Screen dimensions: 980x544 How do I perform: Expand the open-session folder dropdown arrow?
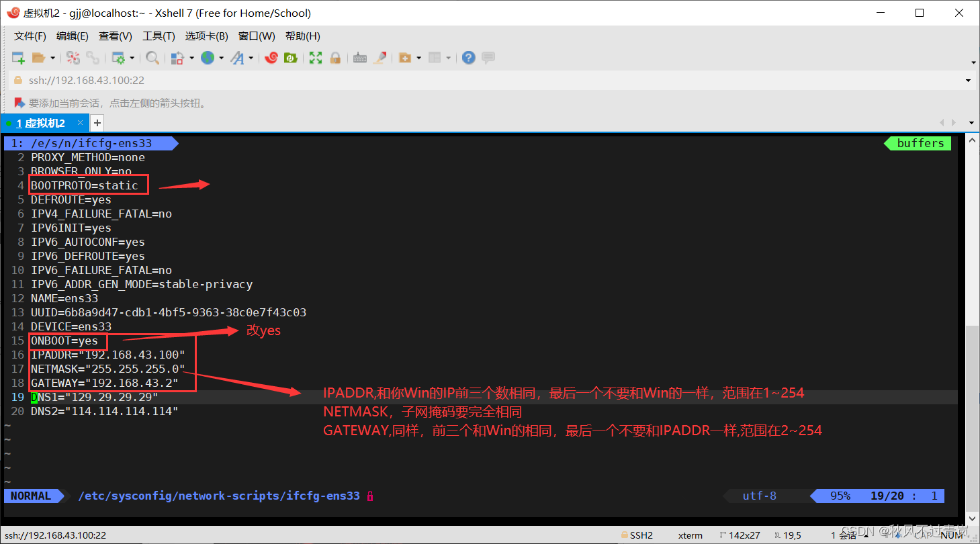coord(52,58)
